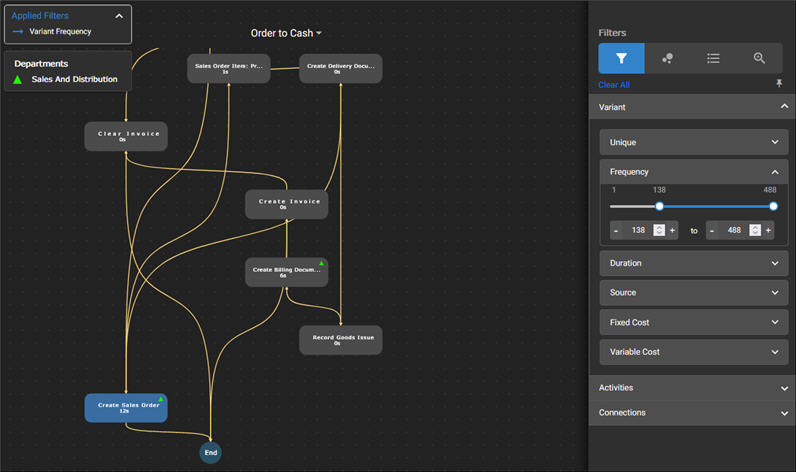Select the Create Invoice node
This screenshot has height=472, width=796.
pos(287,204)
